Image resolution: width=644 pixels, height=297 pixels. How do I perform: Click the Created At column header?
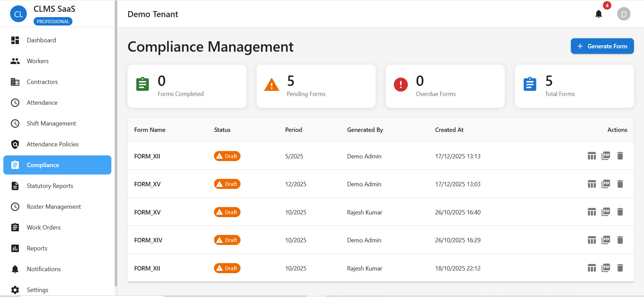[449, 130]
